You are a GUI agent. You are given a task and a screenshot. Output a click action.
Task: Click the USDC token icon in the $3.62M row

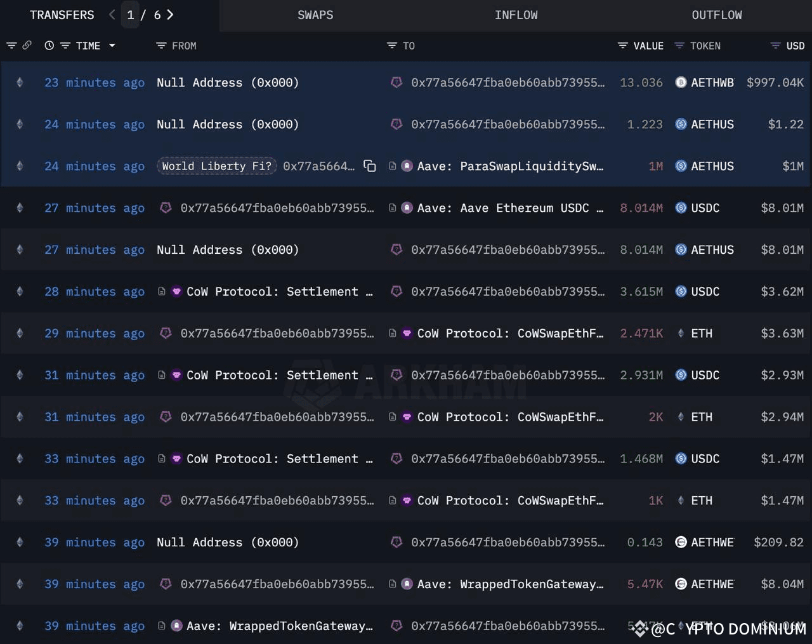tap(681, 292)
